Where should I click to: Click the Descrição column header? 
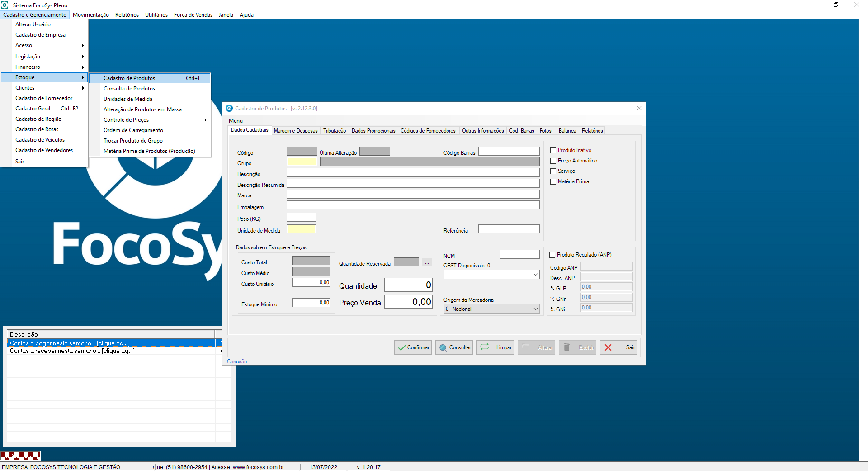point(111,334)
